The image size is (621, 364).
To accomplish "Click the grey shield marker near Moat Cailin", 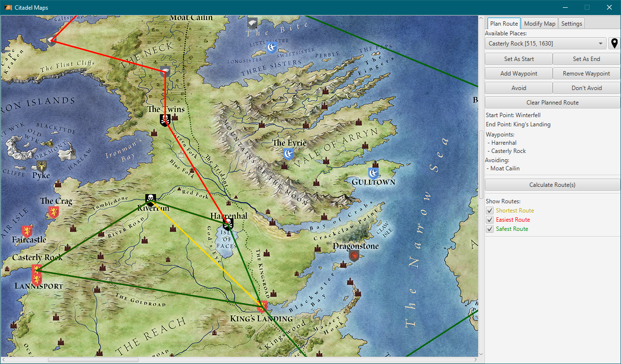I will pyautogui.click(x=165, y=71).
